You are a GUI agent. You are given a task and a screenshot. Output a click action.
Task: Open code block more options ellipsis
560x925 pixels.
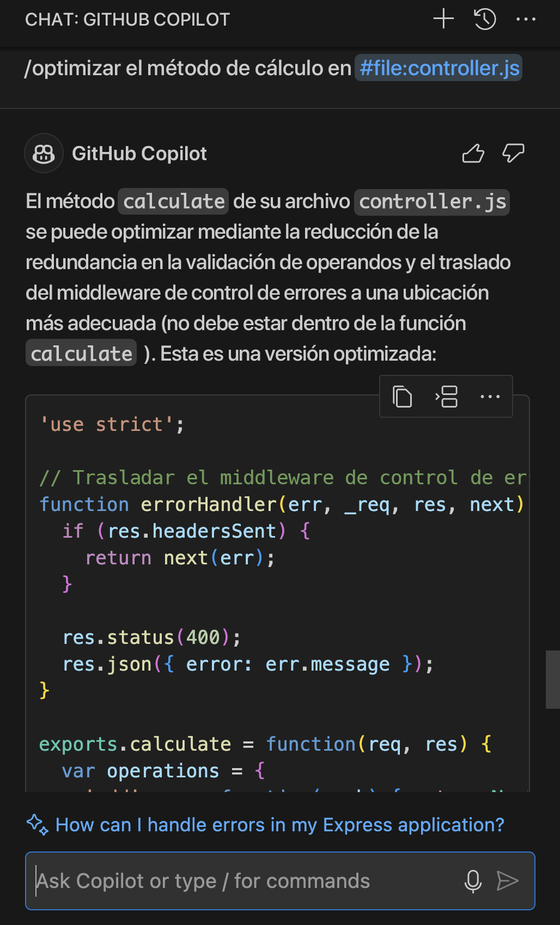[x=490, y=397]
